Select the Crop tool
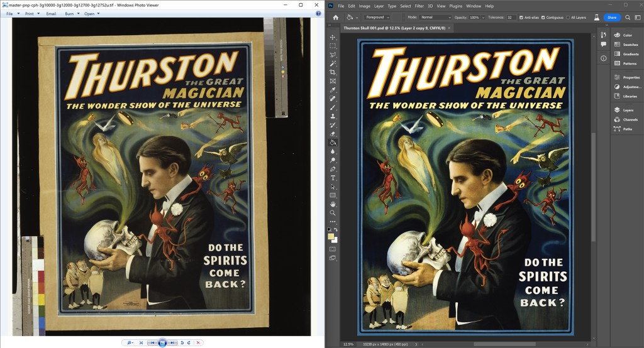The height and width of the screenshot is (348, 644). [x=333, y=72]
